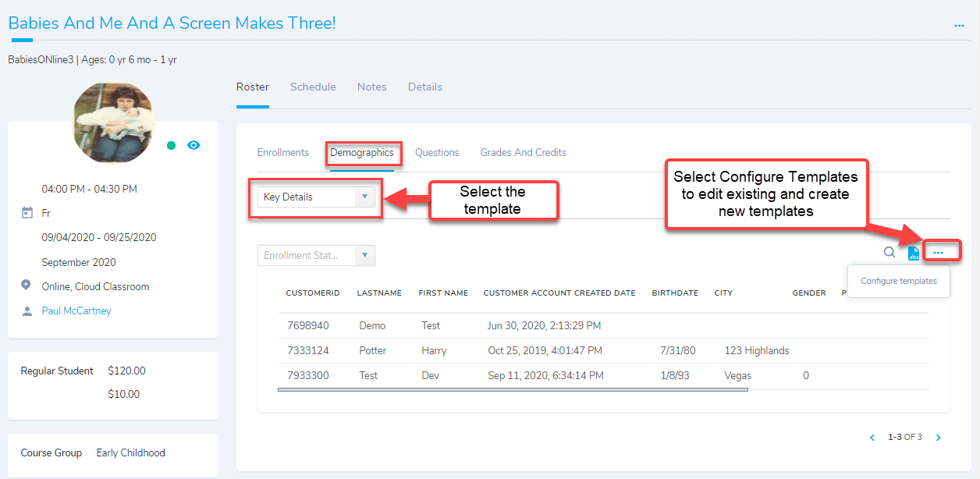This screenshot has width=980, height=479.
Task: Click the person icon beside Paul McCartney
Action: click(x=27, y=310)
